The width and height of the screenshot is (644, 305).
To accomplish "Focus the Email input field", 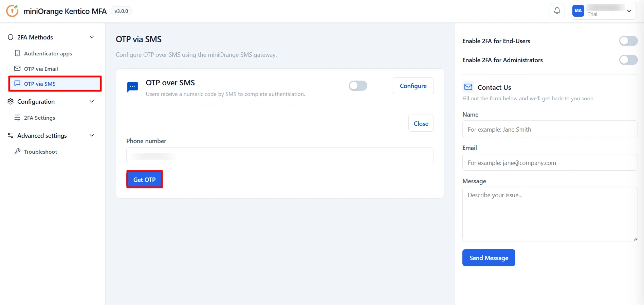I will tap(550, 163).
